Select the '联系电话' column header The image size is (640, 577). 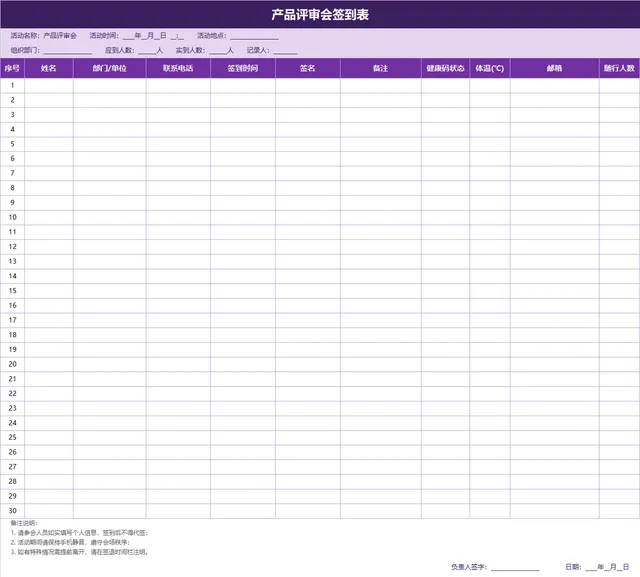tap(178, 68)
